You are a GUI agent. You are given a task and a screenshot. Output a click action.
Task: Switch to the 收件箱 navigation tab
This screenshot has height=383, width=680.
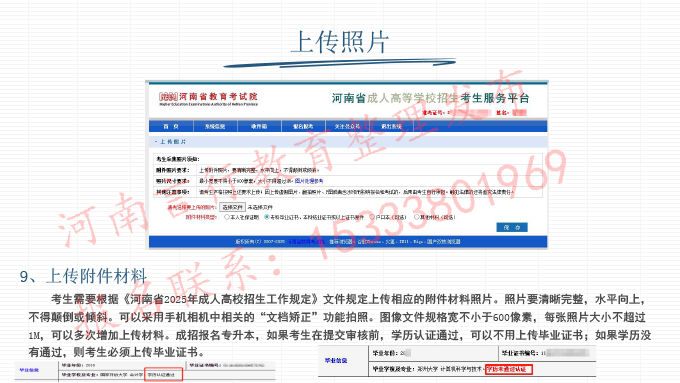point(259,126)
